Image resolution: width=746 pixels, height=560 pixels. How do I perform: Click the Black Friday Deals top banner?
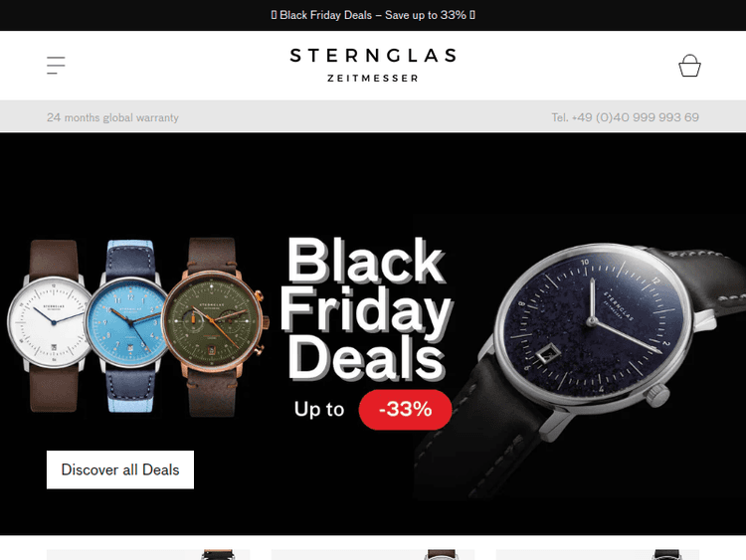(373, 15)
